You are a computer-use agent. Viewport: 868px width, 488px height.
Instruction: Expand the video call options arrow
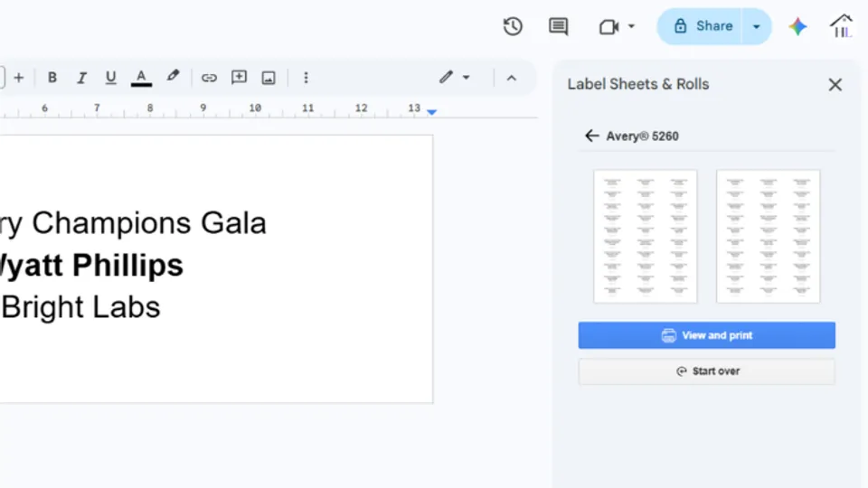click(x=631, y=26)
